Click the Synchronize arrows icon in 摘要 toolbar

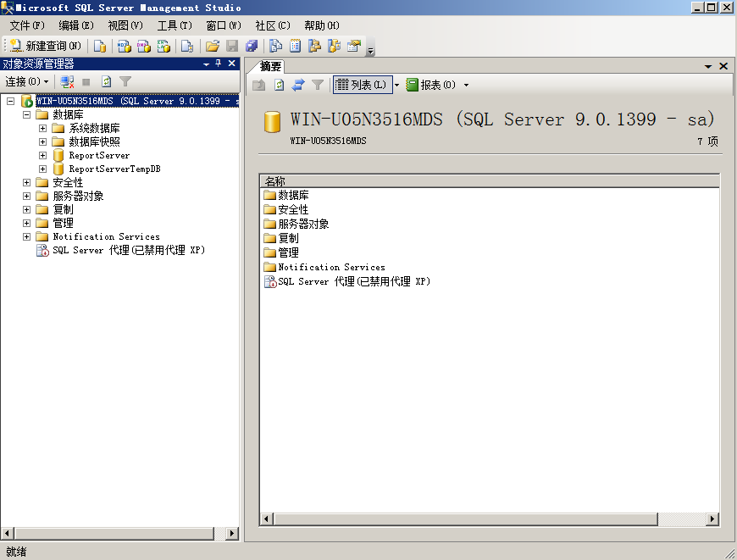coord(298,85)
